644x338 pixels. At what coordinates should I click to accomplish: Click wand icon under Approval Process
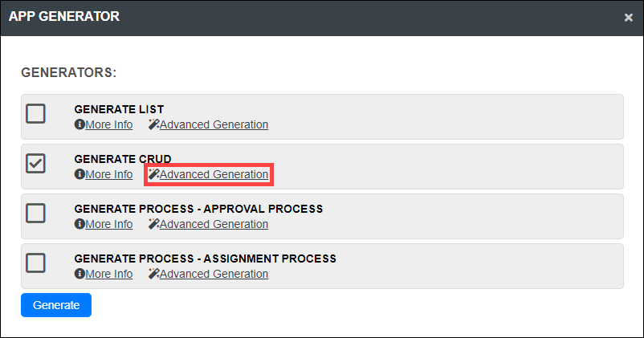click(x=153, y=225)
